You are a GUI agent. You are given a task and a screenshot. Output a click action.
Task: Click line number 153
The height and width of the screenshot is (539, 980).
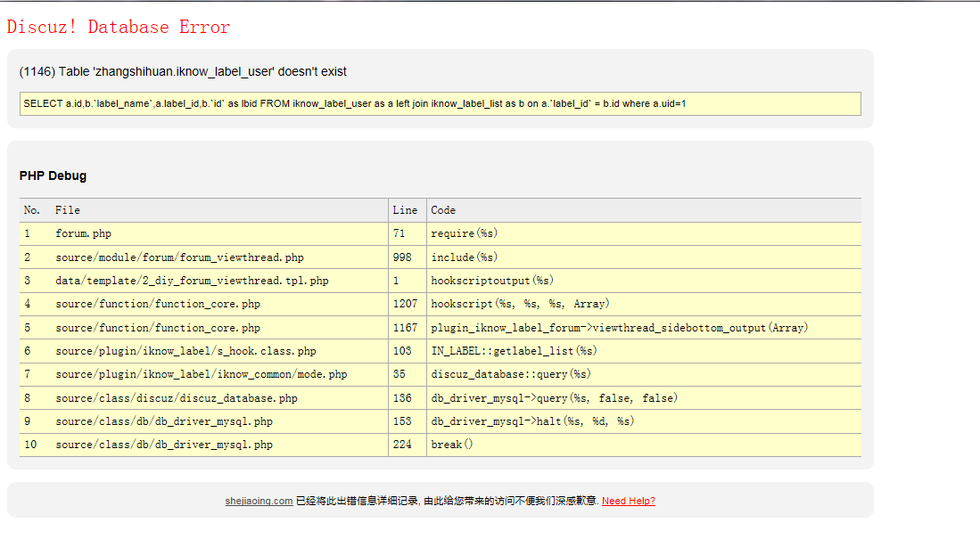click(x=402, y=421)
